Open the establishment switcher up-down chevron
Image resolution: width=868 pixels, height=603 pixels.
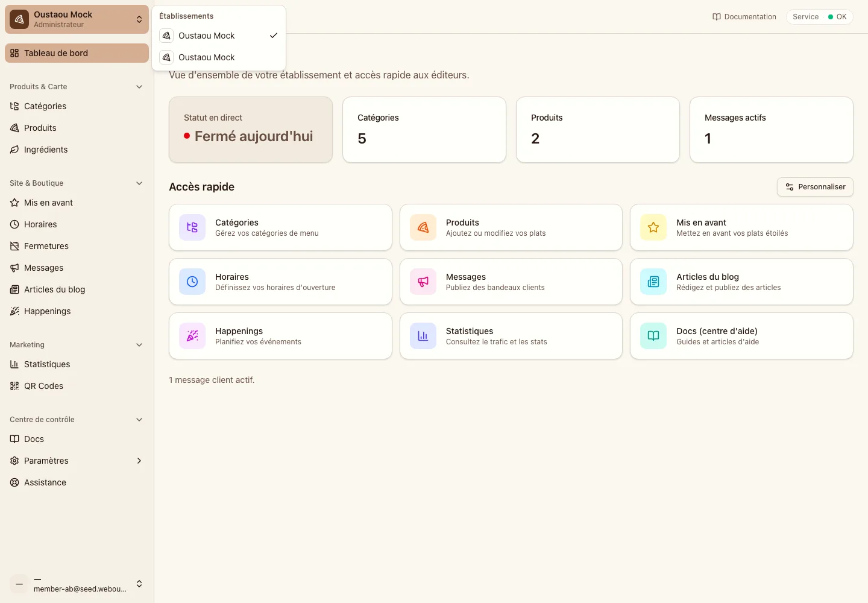pyautogui.click(x=139, y=19)
